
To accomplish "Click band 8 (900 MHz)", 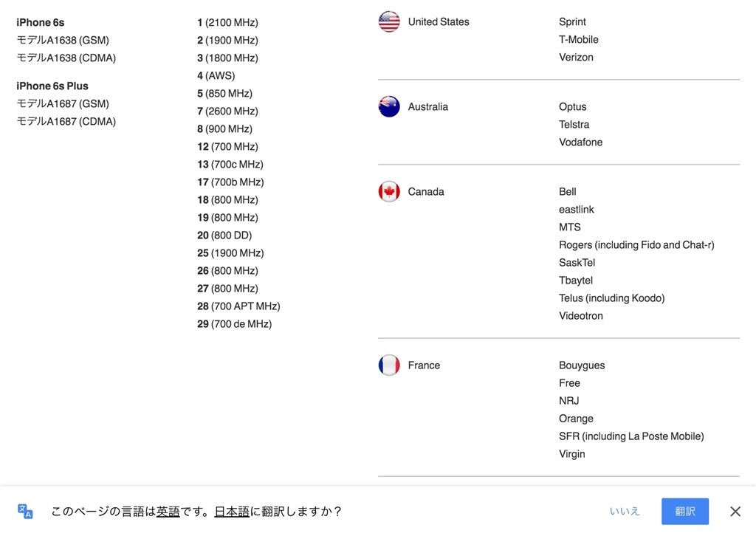I will pos(224,128).
